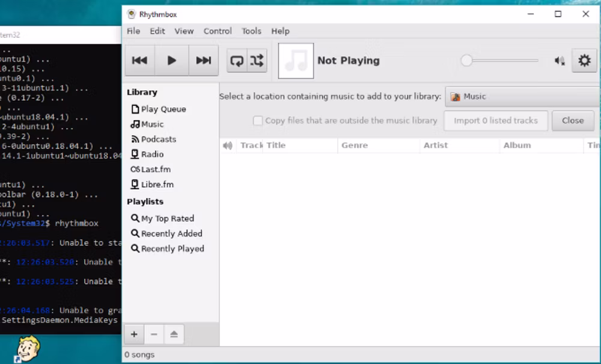This screenshot has width=601, height=364.
Task: Click the Vault Boy desktop shortcut icon
Action: pos(28,348)
